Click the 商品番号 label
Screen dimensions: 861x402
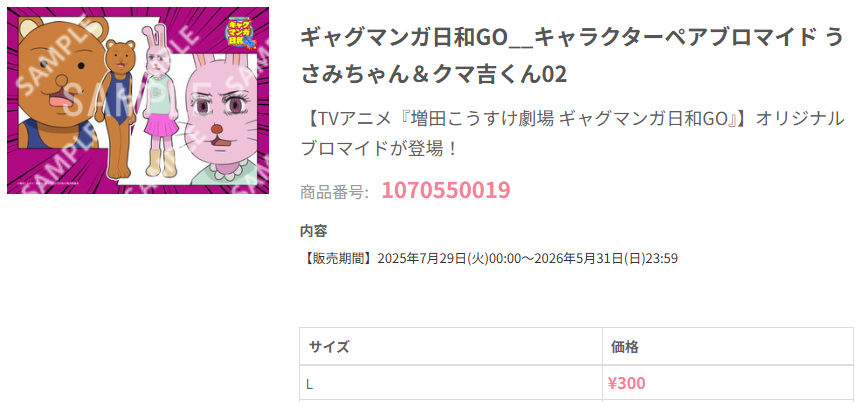pyautogui.click(x=334, y=192)
